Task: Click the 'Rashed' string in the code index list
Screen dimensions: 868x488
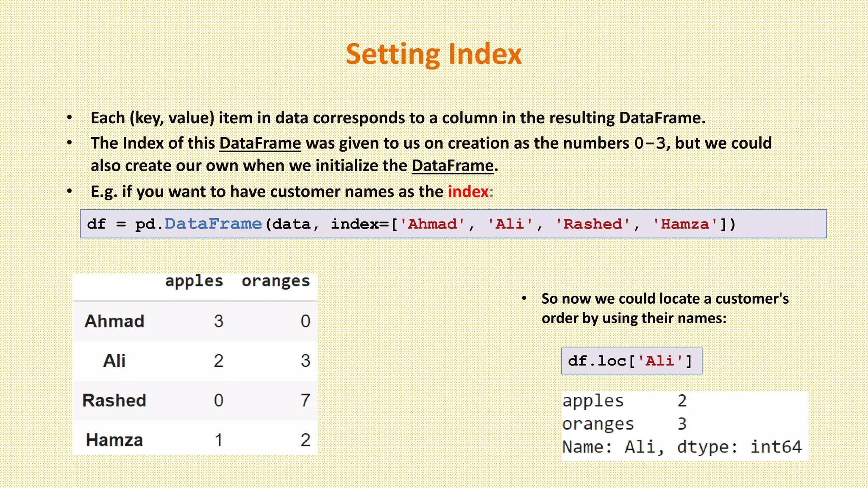Action: [593, 224]
